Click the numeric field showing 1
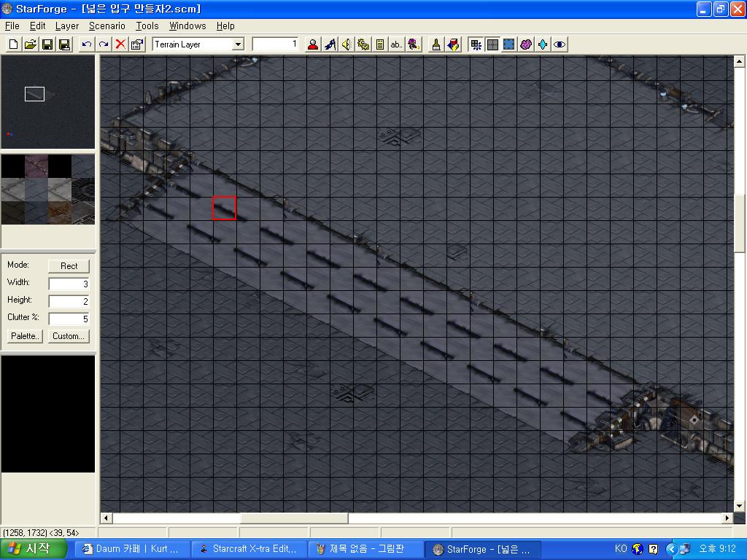This screenshot has width=747, height=560. click(275, 44)
